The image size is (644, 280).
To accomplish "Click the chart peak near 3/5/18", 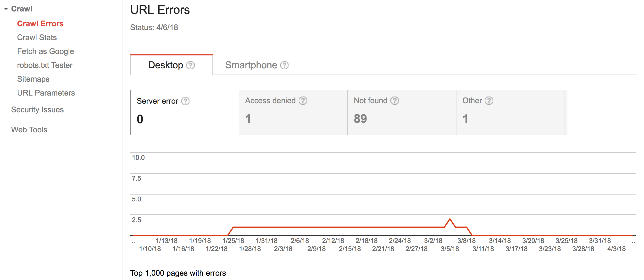I will pyautogui.click(x=450, y=219).
